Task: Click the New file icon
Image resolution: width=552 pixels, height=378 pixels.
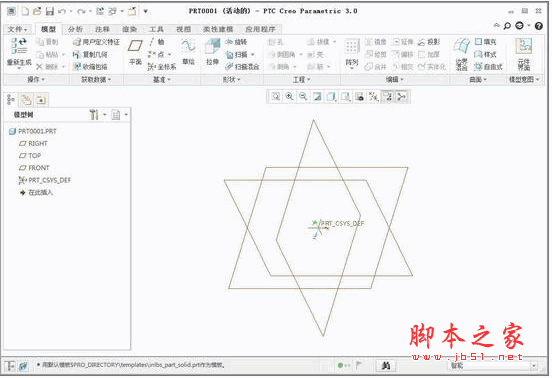Action: pos(25,12)
